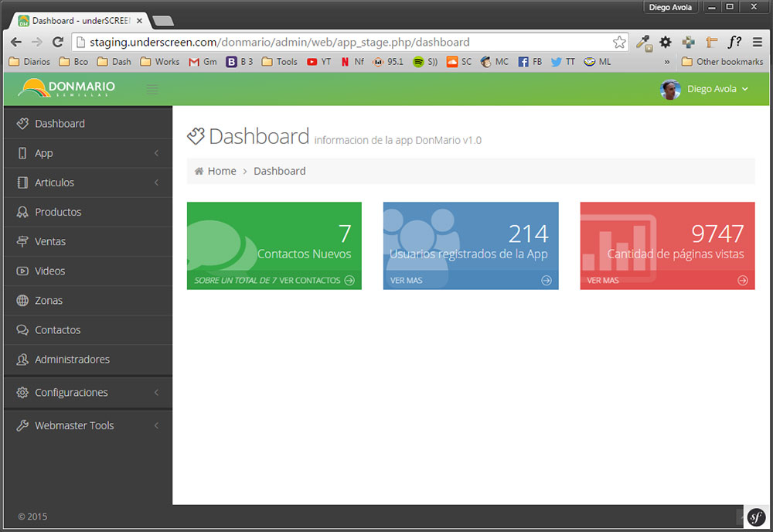The image size is (773, 532).
Task: Open Chrome menu icon
Action: pos(758,43)
